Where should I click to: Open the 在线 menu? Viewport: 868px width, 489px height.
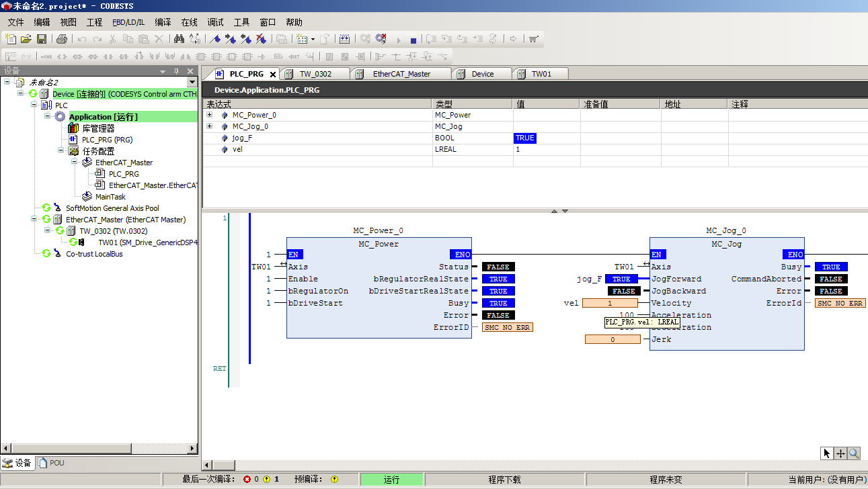pos(190,22)
